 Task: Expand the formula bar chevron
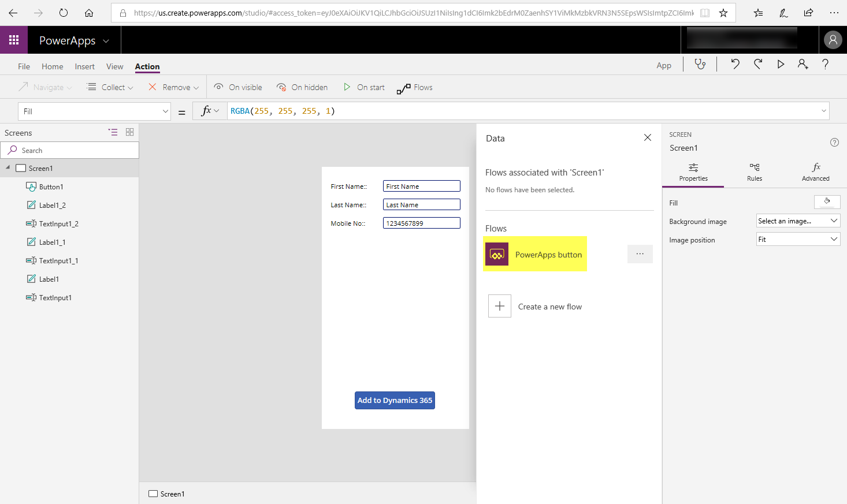tap(824, 111)
